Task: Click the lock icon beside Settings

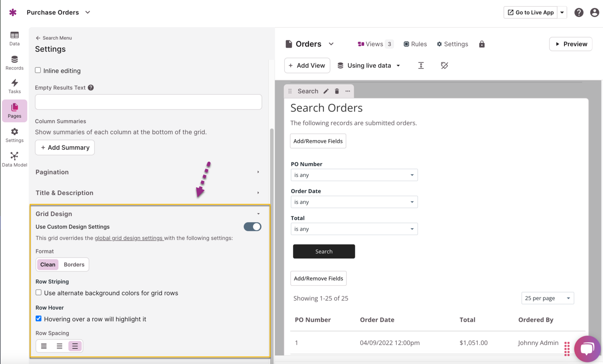Action: point(482,44)
